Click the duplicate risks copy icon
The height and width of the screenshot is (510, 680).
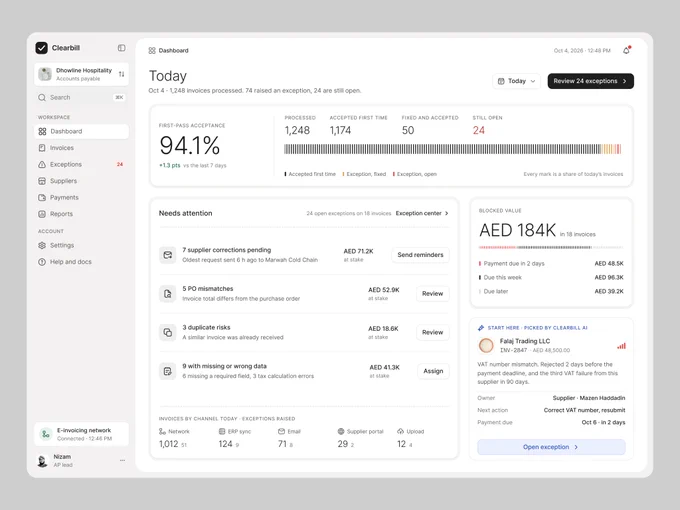pos(167,332)
